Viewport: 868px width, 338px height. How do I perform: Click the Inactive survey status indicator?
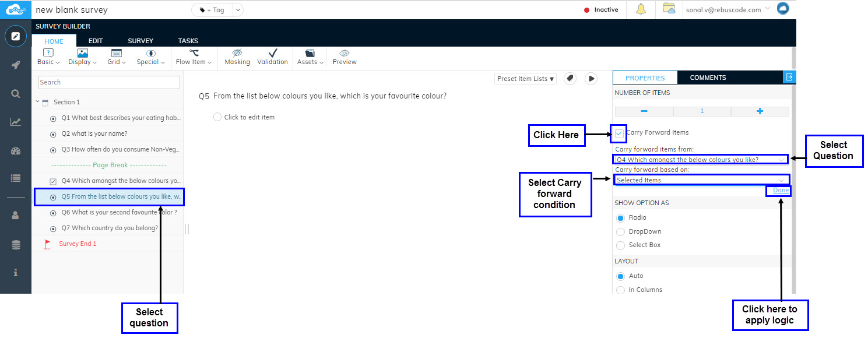click(x=601, y=10)
